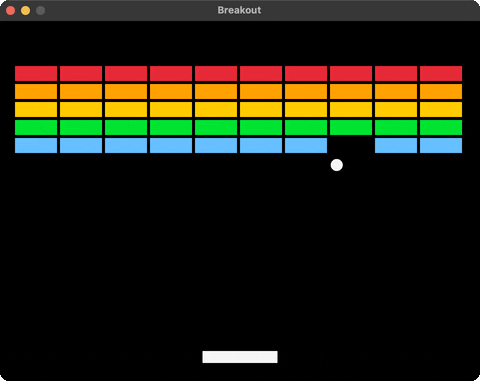
Task: Click the second red brick from left
Action: point(81,73)
